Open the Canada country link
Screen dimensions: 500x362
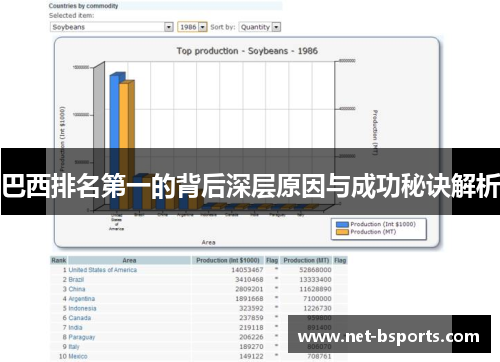click(x=80, y=318)
